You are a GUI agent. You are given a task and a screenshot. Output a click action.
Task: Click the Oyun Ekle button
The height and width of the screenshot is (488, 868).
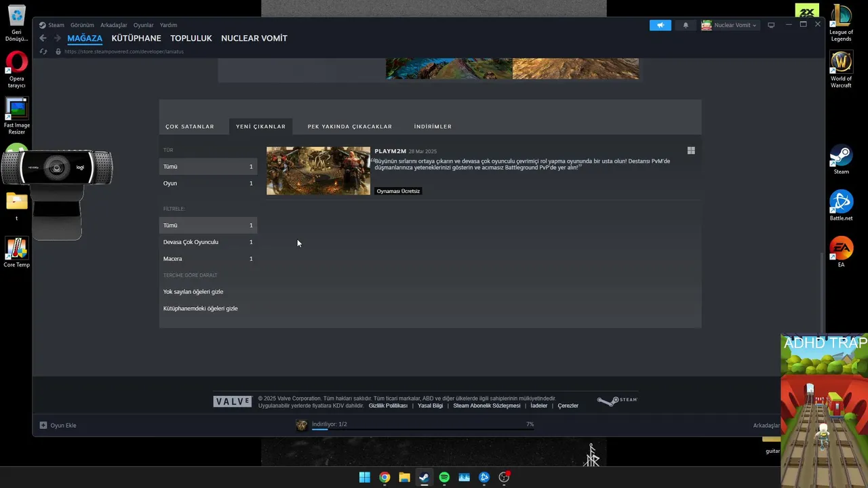coord(58,426)
